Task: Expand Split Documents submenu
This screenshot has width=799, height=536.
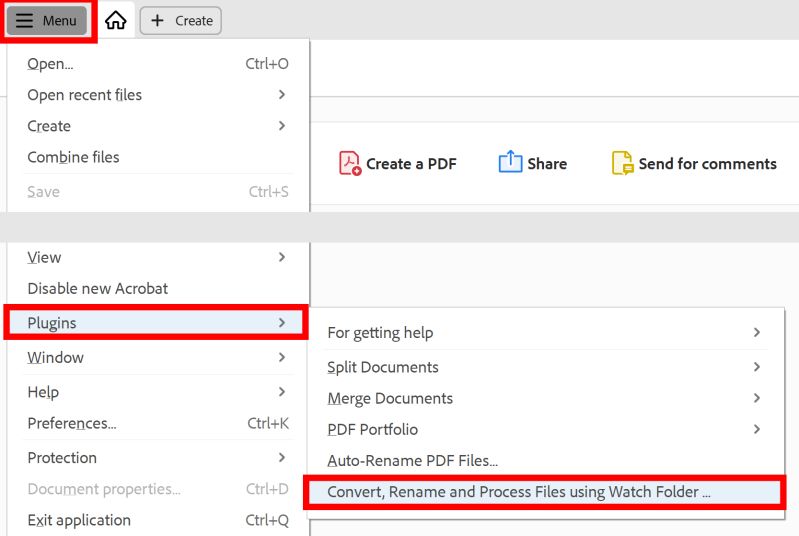Action: point(545,367)
